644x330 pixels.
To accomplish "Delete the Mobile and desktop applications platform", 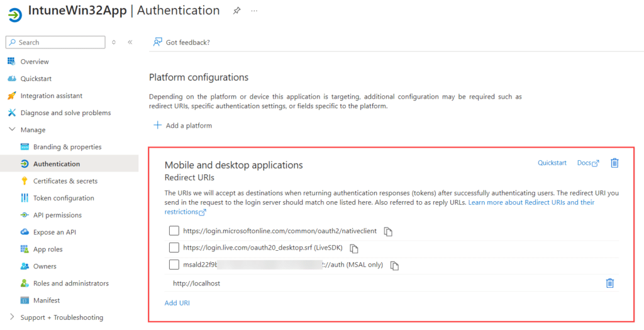I will pyautogui.click(x=614, y=163).
